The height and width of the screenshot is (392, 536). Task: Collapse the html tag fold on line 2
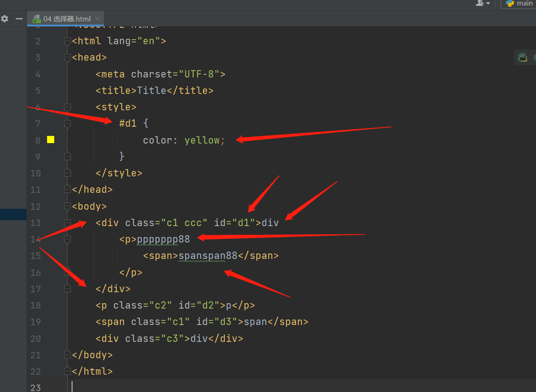tap(68, 41)
